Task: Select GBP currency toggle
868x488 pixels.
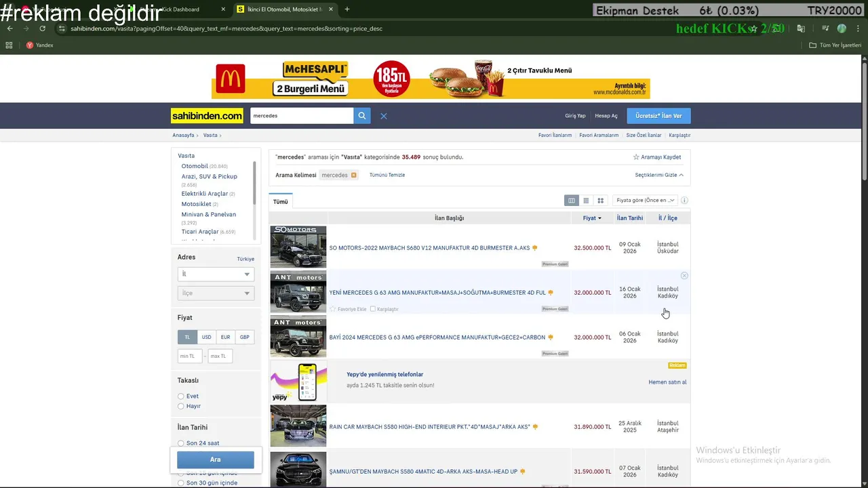Action: pyautogui.click(x=244, y=337)
